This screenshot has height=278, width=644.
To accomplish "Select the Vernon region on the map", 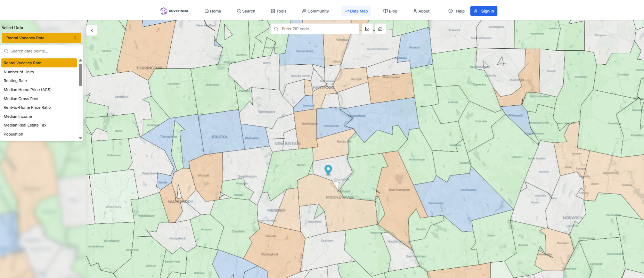I will click(x=414, y=47).
